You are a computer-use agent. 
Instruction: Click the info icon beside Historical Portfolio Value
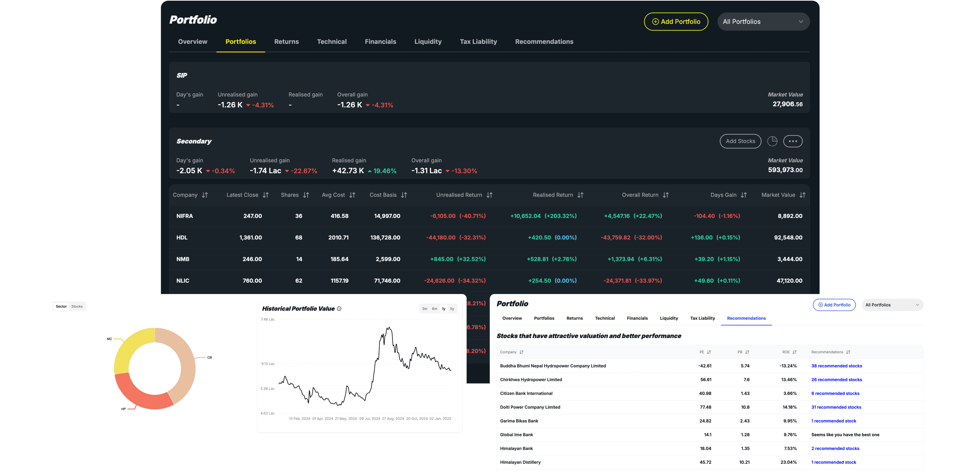[x=340, y=309]
